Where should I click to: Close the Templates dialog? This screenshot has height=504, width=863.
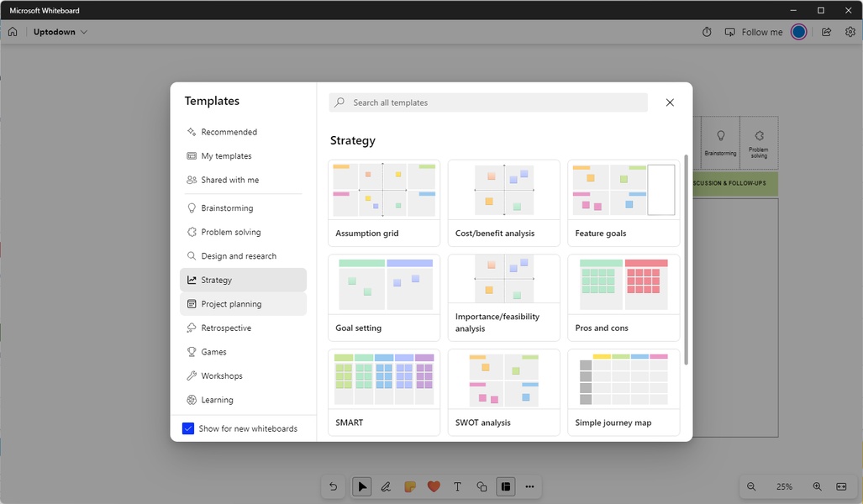pyautogui.click(x=670, y=102)
